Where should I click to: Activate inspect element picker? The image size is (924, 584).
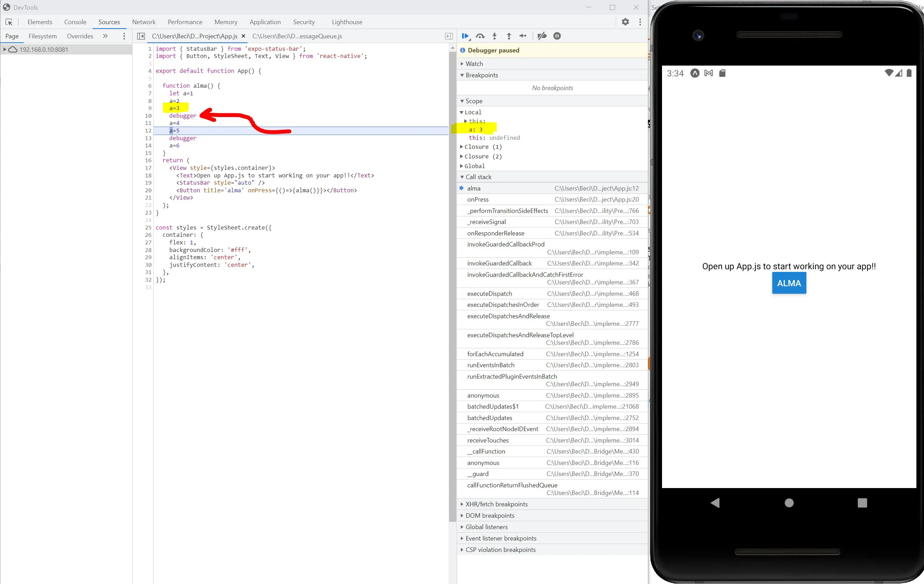[9, 22]
